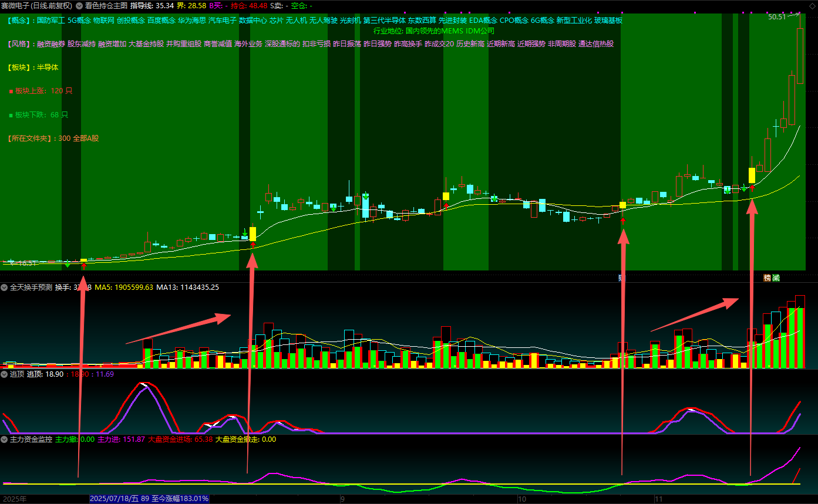Click red square beside 板块上涨

pos(11,91)
